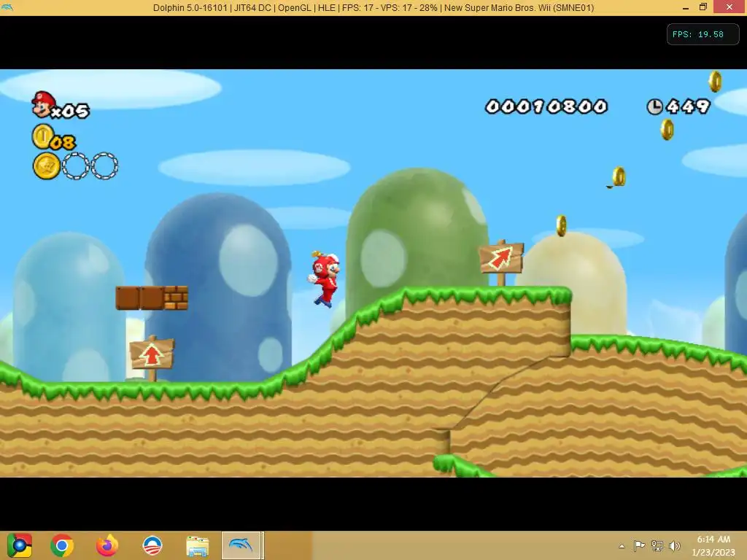Viewport: 747px width, 560px height.
Task: Open the Obama-logo app in the taskbar
Action: 152,545
